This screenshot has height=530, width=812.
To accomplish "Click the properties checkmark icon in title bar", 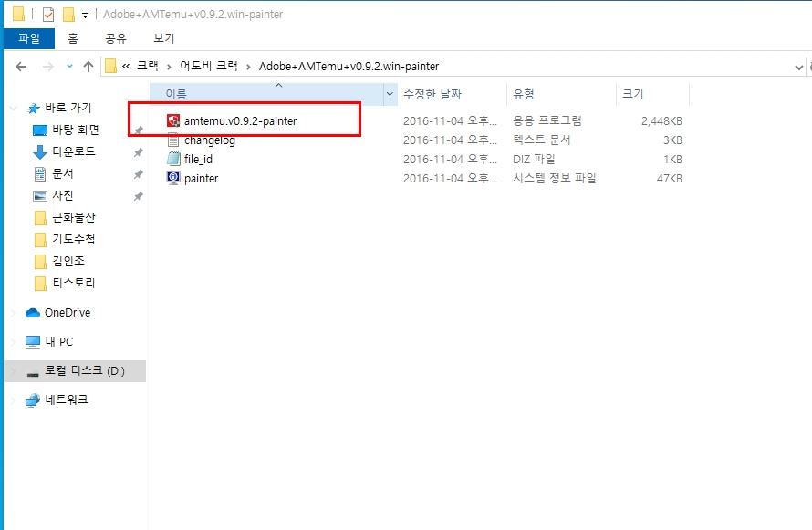I will tap(48, 15).
